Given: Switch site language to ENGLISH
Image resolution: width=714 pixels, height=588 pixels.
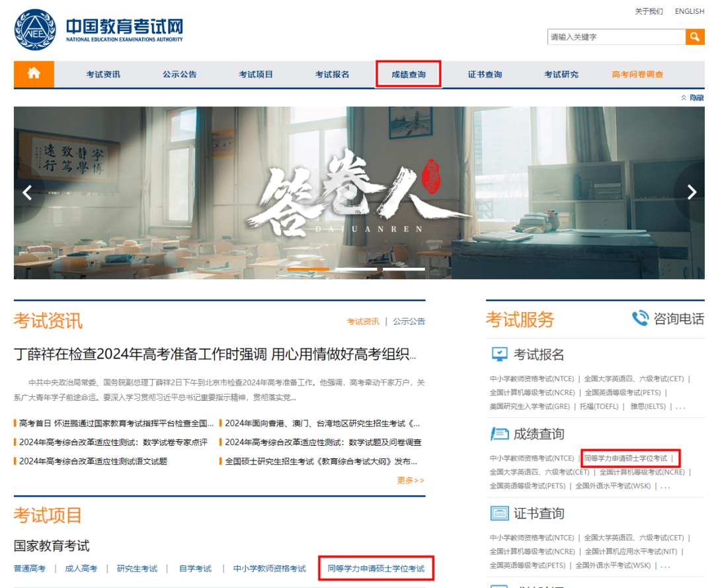Looking at the screenshot, I should [689, 11].
